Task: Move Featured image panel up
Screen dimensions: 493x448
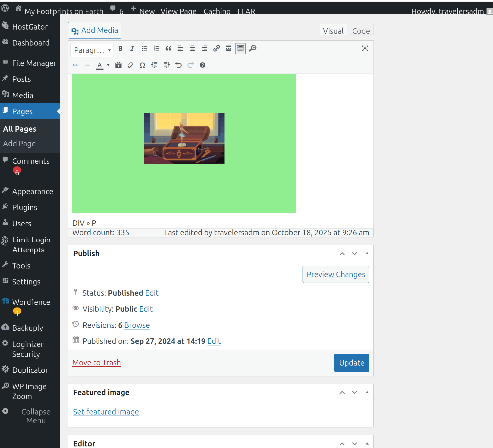Action: [x=342, y=393]
